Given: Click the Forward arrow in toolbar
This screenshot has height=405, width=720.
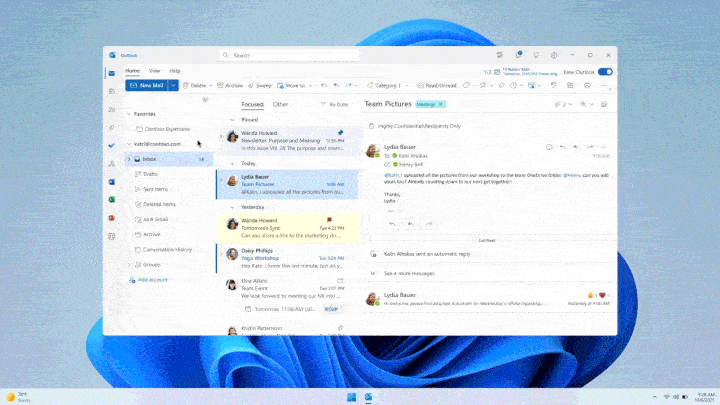Looking at the screenshot, I should pos(348,85).
